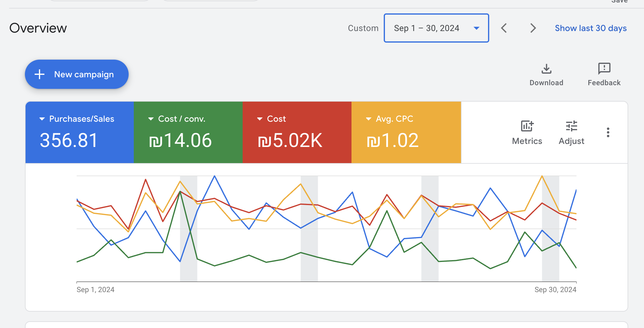Click the next period chevron arrow
Viewport: 644px width, 328px height.
[533, 28]
